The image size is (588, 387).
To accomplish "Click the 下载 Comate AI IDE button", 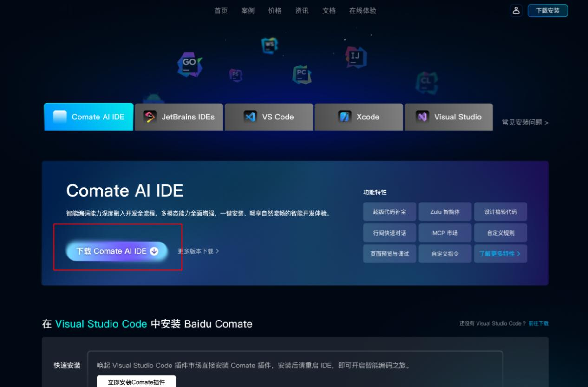I will pyautogui.click(x=117, y=251).
